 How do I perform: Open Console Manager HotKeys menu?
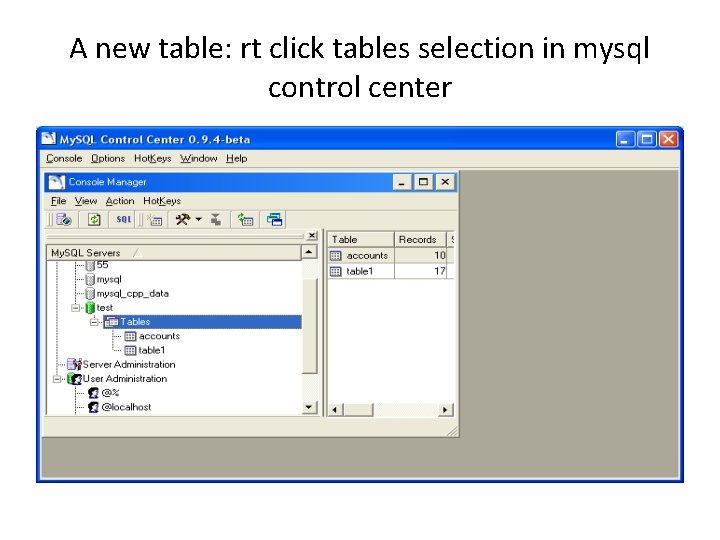[x=162, y=201]
